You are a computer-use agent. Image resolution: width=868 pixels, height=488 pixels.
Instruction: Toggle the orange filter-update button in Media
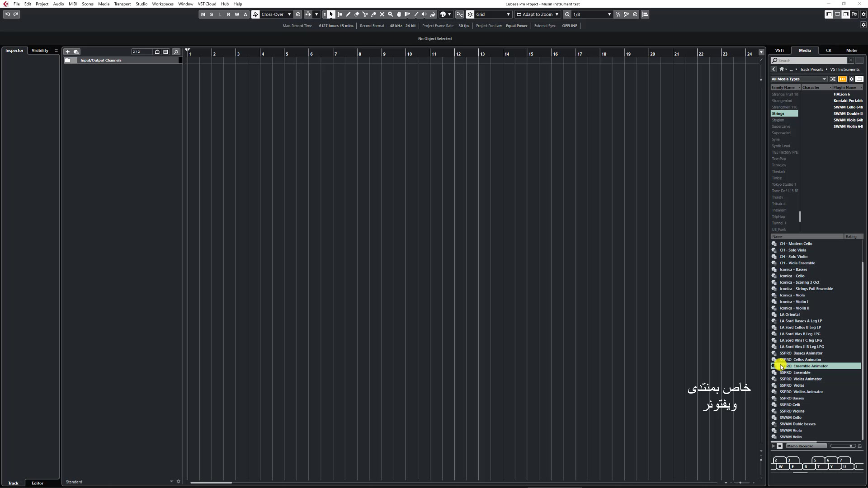pos(842,79)
